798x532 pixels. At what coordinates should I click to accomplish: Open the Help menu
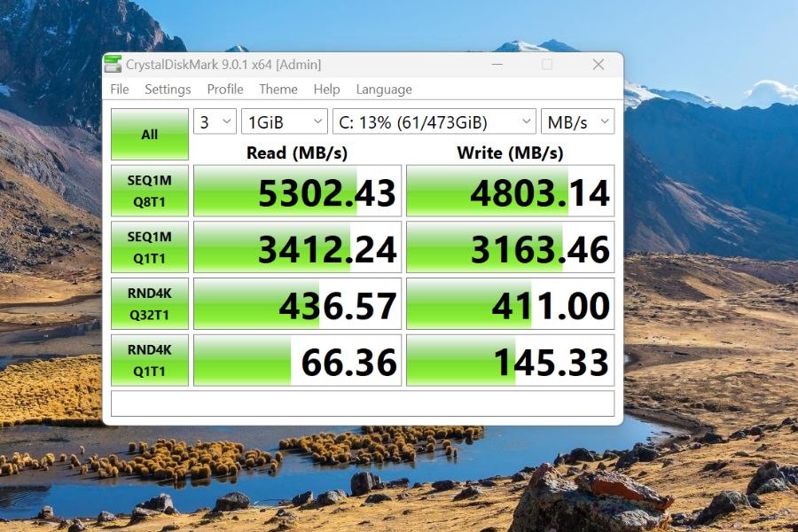pos(326,89)
